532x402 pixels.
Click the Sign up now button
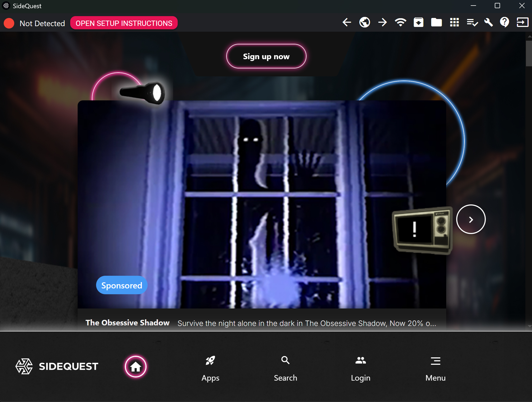(x=266, y=57)
